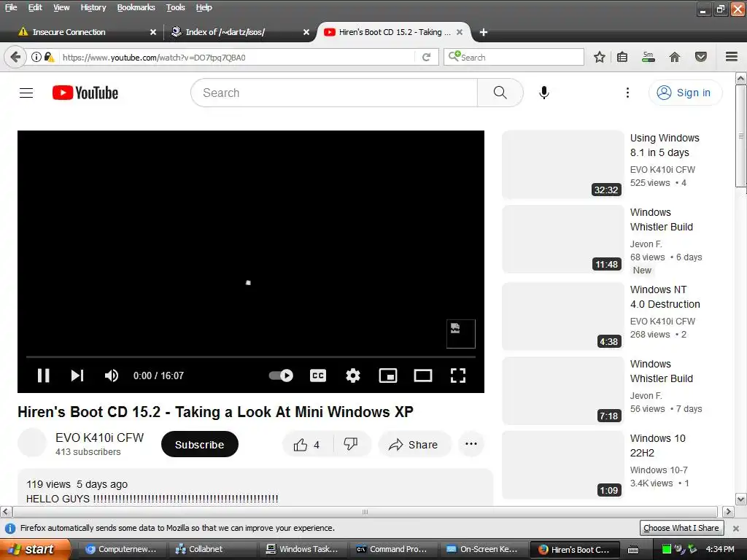
Task: Open the Windows 10 22H2 video
Action: tap(657, 446)
